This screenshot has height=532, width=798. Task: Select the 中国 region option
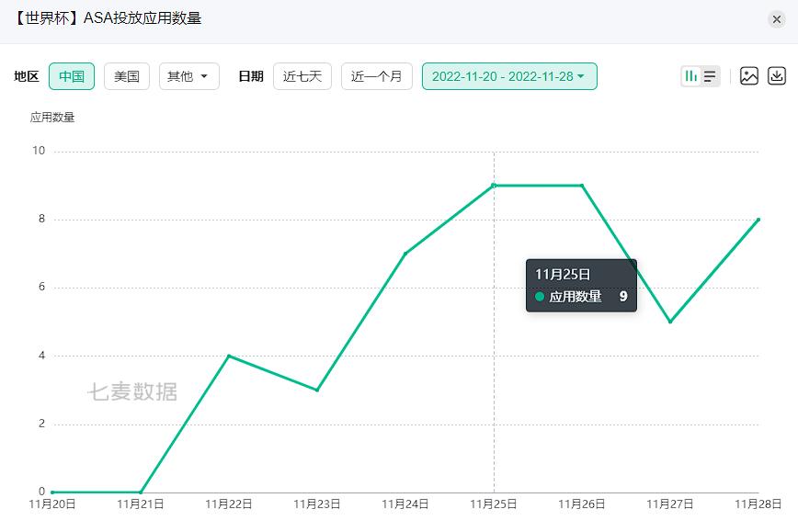[x=72, y=76]
